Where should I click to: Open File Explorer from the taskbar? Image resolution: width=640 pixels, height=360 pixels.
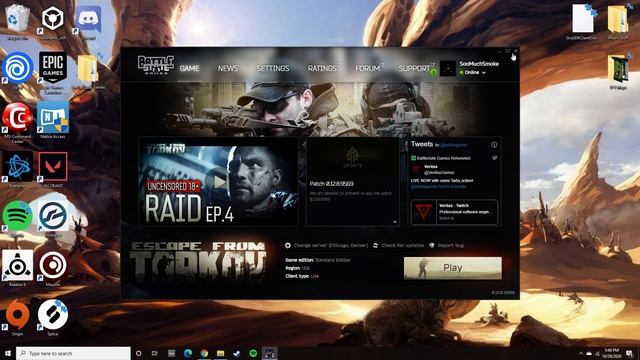click(220, 353)
